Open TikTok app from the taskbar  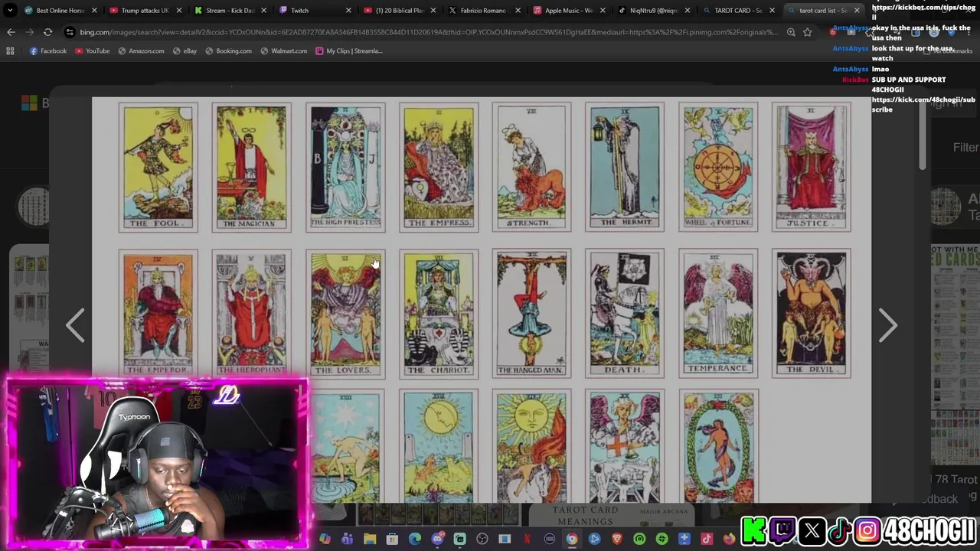coord(707,539)
